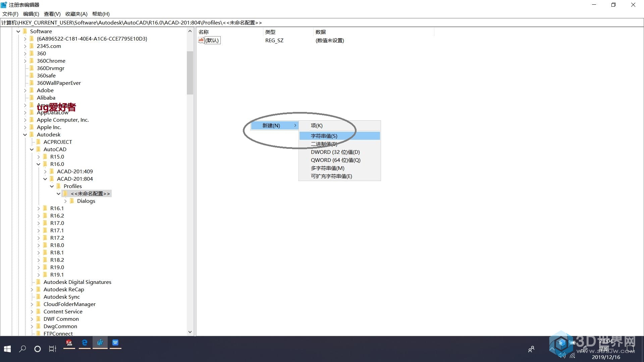Select the R16.2 key
644x362 pixels.
(57, 216)
